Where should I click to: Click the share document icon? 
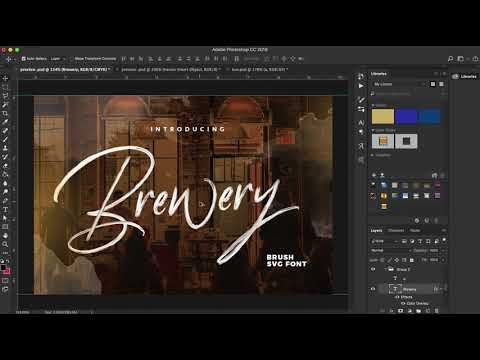point(476,59)
